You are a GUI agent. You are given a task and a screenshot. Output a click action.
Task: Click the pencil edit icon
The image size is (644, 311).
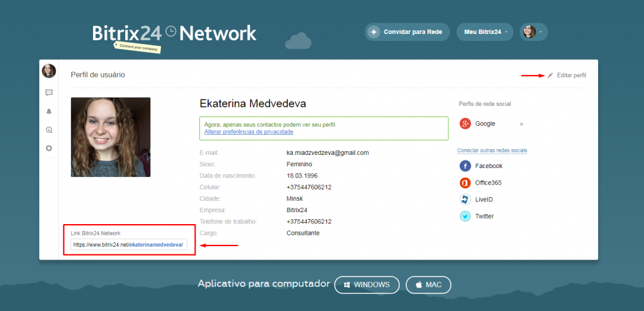[x=550, y=76]
